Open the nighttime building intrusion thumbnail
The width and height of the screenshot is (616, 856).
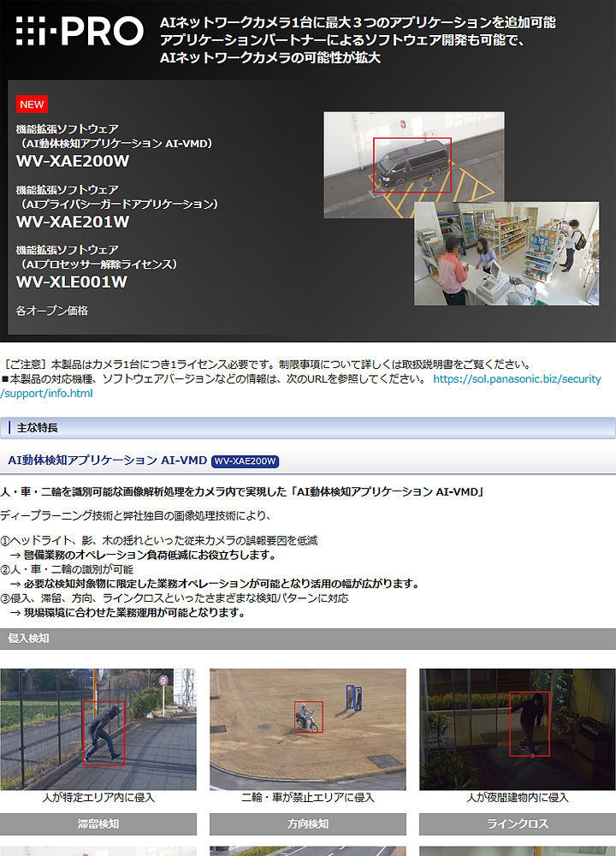click(517, 729)
